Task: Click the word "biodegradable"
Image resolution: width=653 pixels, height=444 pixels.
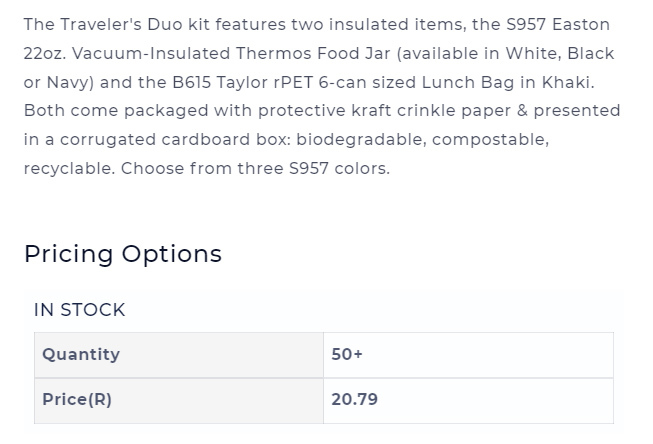Action: pyautogui.click(x=361, y=140)
